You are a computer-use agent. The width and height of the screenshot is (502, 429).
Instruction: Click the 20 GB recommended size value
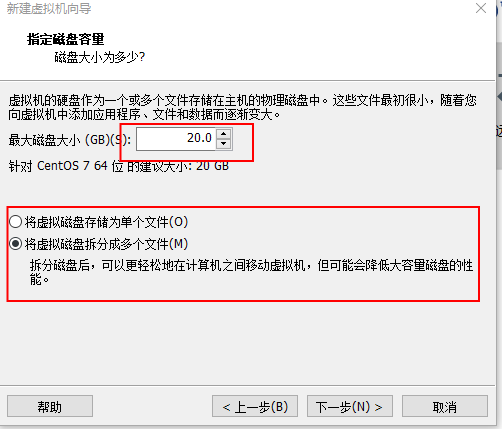coord(212,166)
